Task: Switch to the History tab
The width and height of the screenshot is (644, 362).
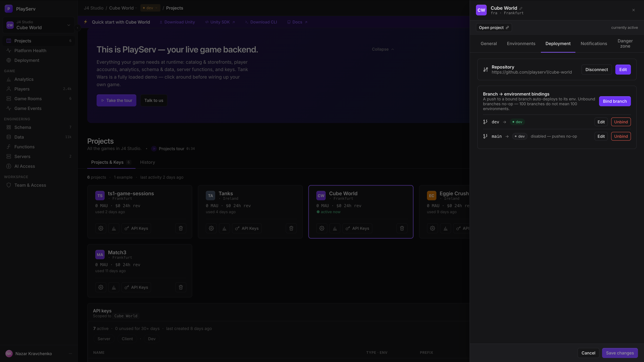Action: [148, 162]
